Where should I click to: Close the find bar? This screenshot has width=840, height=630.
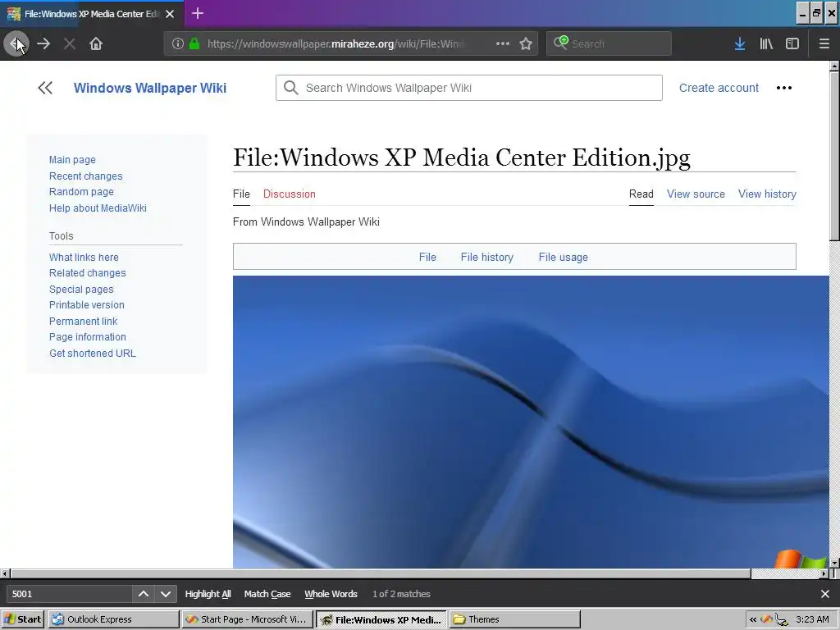(825, 594)
